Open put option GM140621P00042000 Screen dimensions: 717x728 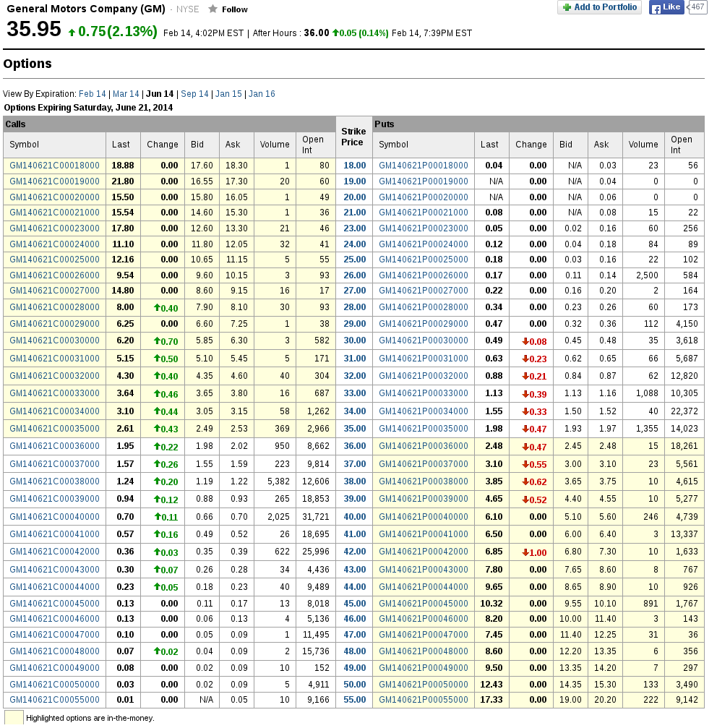point(424,552)
